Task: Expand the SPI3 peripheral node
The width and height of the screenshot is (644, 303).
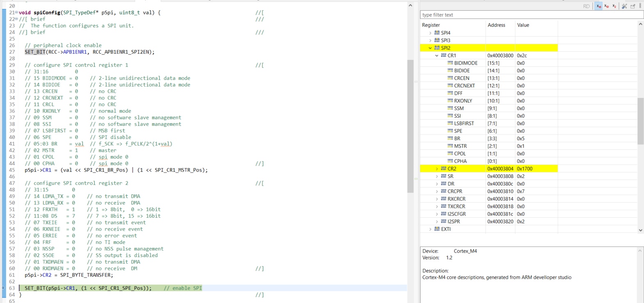Action: (430, 41)
